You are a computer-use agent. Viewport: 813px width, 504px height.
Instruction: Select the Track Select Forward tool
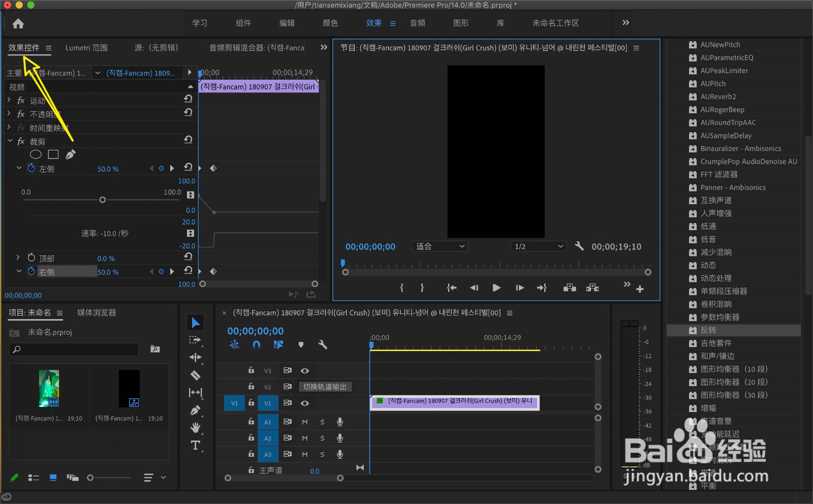click(195, 340)
